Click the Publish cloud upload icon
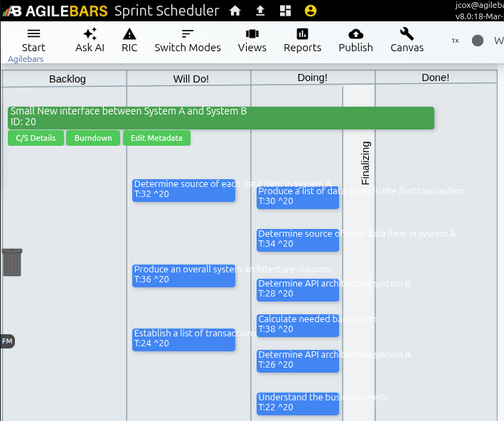This screenshot has width=504, height=421. [355, 34]
